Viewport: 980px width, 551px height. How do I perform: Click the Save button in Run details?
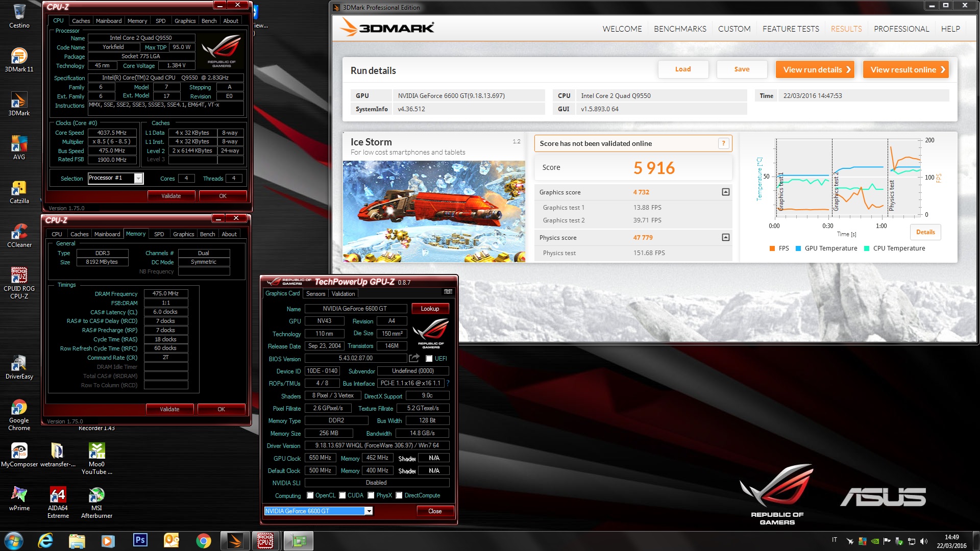(742, 69)
